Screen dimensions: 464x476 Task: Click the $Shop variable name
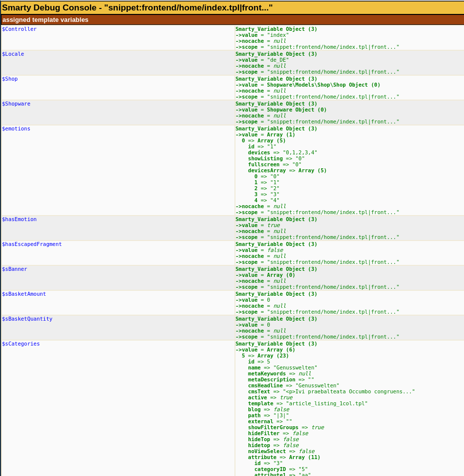tap(10, 79)
